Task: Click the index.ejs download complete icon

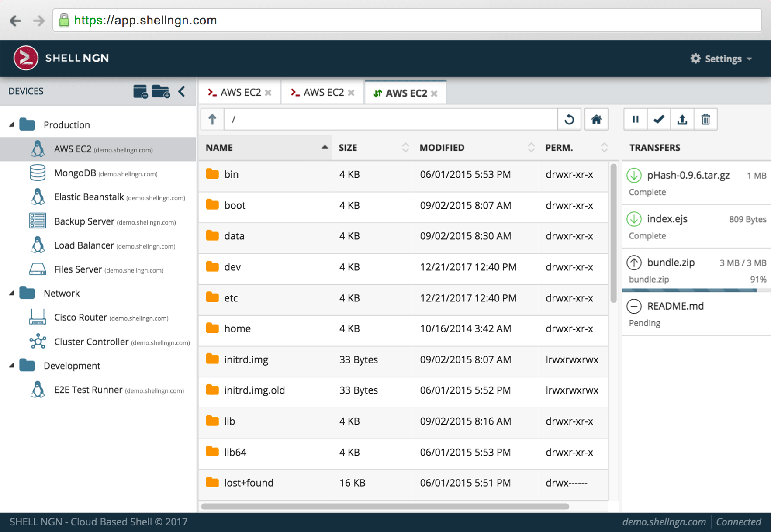Action: pyautogui.click(x=634, y=219)
